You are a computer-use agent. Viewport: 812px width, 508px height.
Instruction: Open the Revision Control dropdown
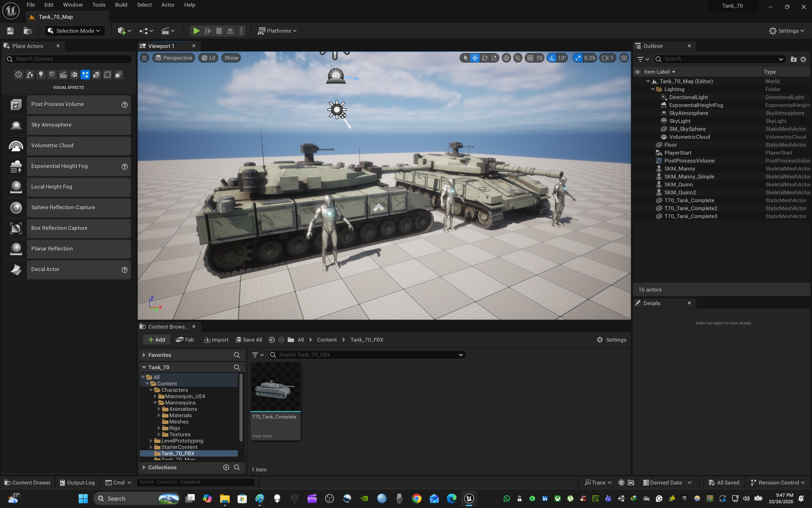(x=777, y=483)
